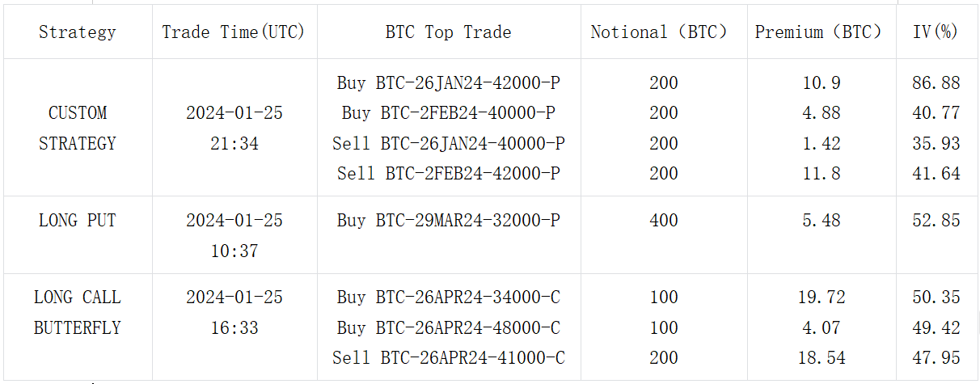
Task: Select the Buy BTC-29MAR24-32000-P trade
Action: coord(448,220)
